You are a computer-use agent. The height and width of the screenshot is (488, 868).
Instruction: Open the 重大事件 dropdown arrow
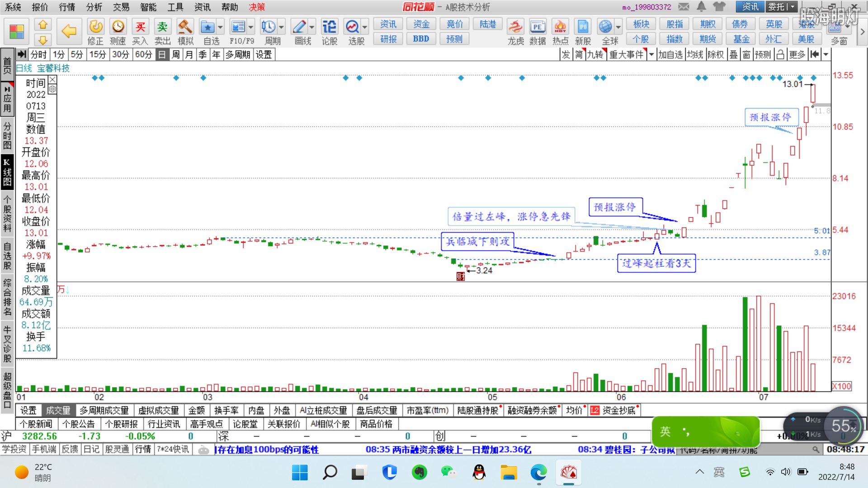click(x=651, y=55)
